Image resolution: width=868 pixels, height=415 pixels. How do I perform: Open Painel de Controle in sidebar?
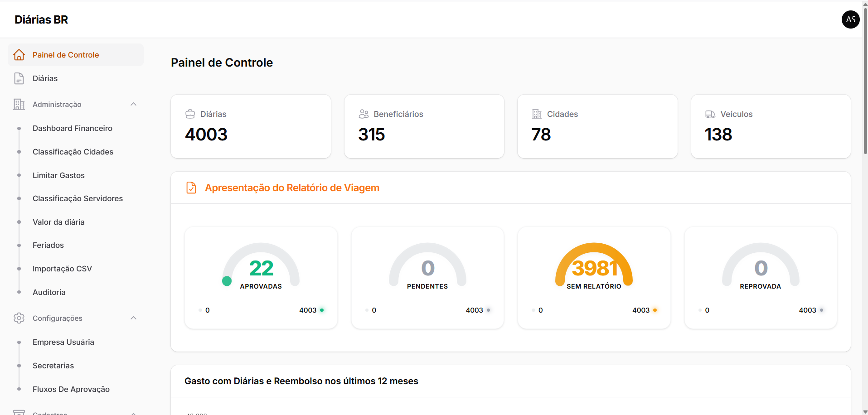coord(76,55)
